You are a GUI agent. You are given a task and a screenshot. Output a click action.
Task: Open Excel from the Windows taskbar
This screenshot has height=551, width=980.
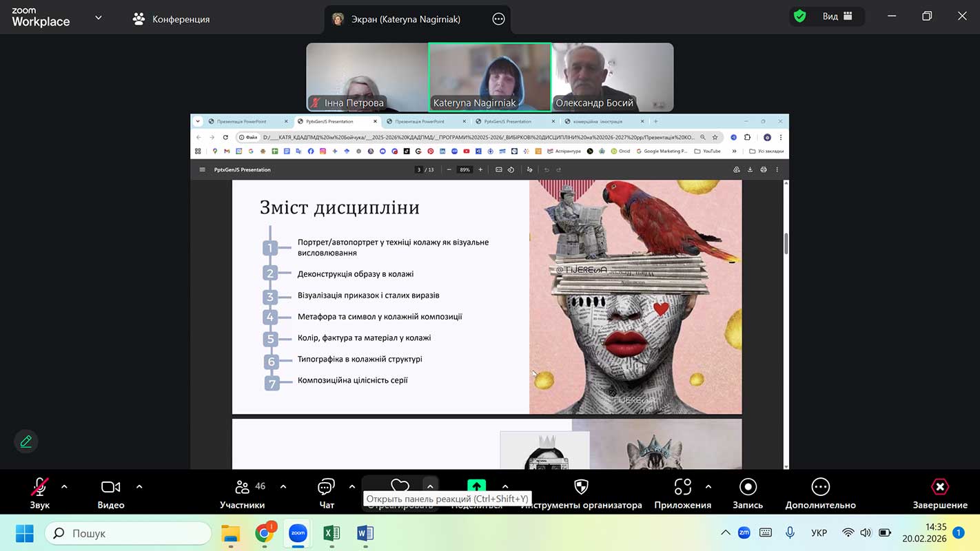331,533
